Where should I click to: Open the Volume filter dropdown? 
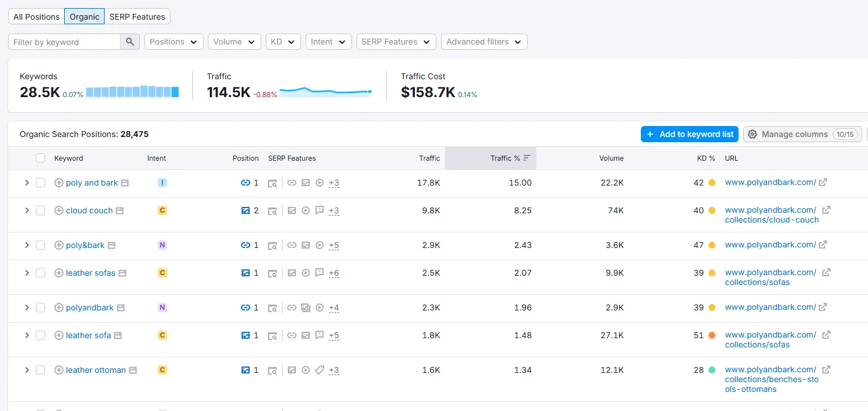234,42
